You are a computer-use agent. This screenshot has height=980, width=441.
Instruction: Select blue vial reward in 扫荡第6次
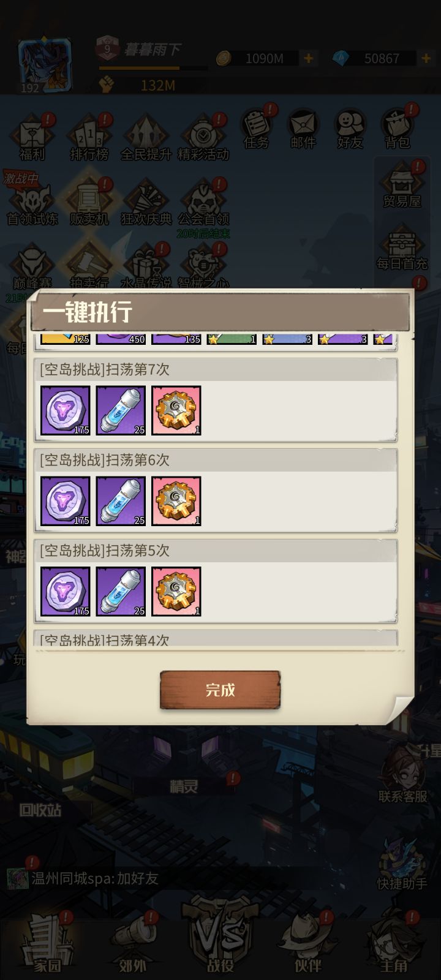pyautogui.click(x=121, y=501)
